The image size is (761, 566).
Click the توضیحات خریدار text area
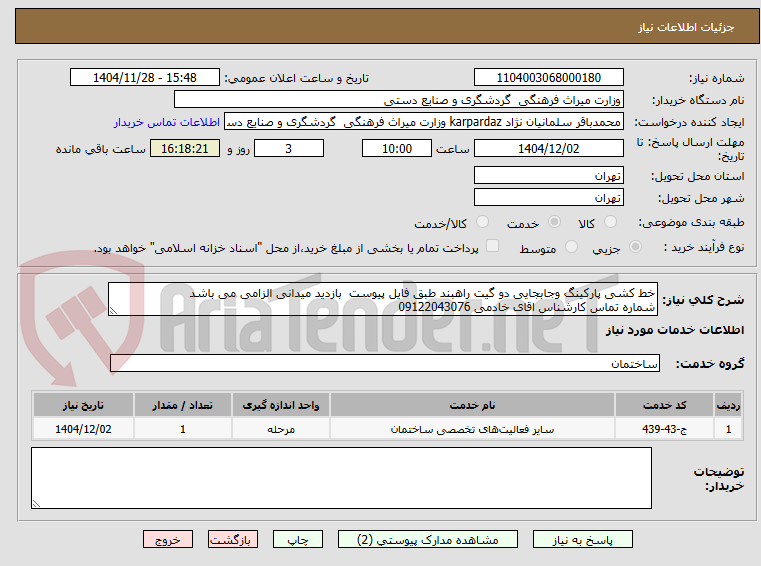point(341,478)
